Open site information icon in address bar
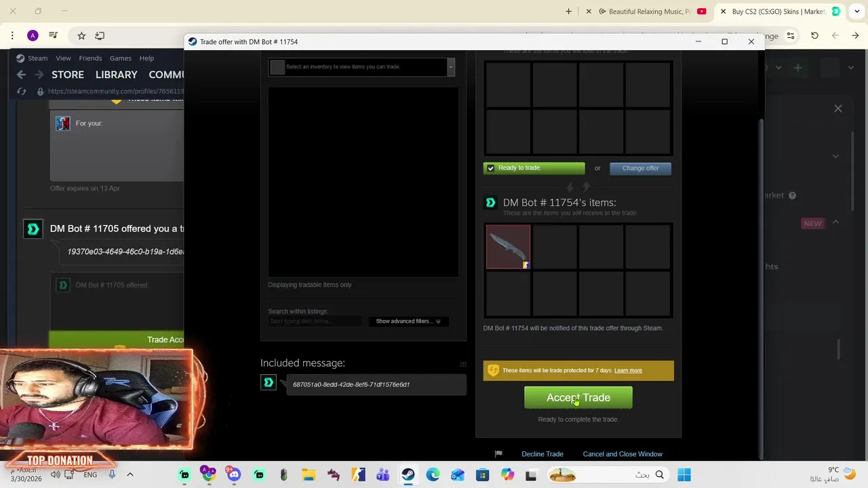868x488 pixels. click(791, 35)
